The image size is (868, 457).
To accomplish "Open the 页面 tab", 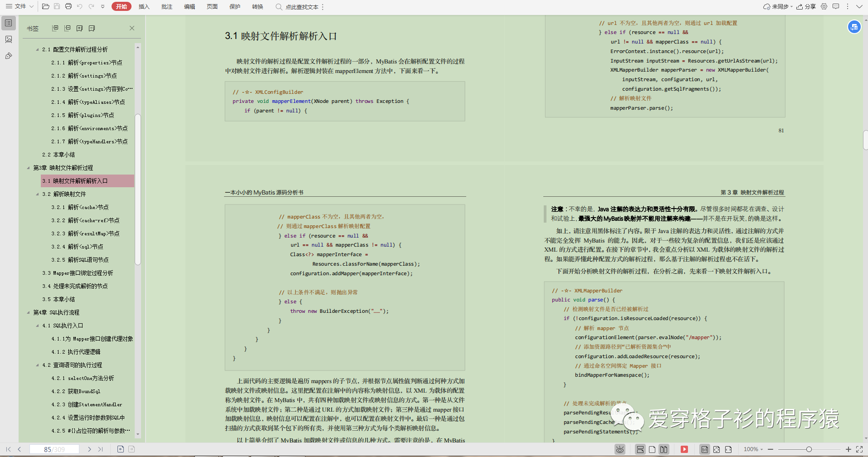I will [212, 6].
